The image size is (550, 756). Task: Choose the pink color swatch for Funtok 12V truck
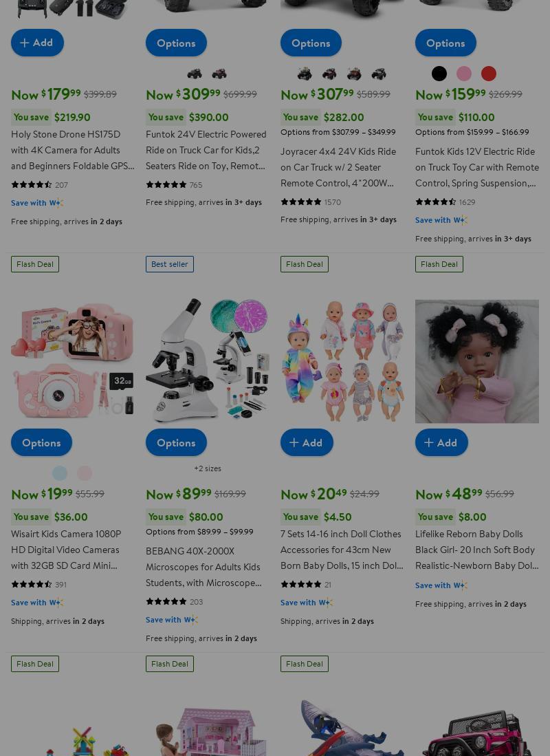(463, 74)
